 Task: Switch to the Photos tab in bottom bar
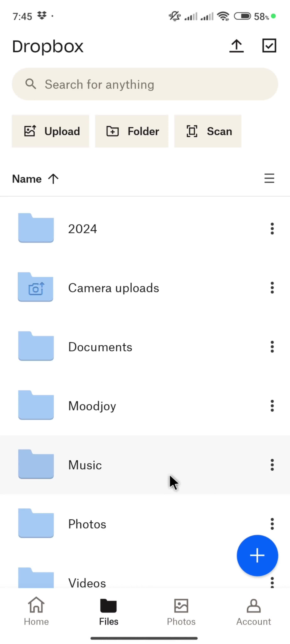click(x=181, y=612)
